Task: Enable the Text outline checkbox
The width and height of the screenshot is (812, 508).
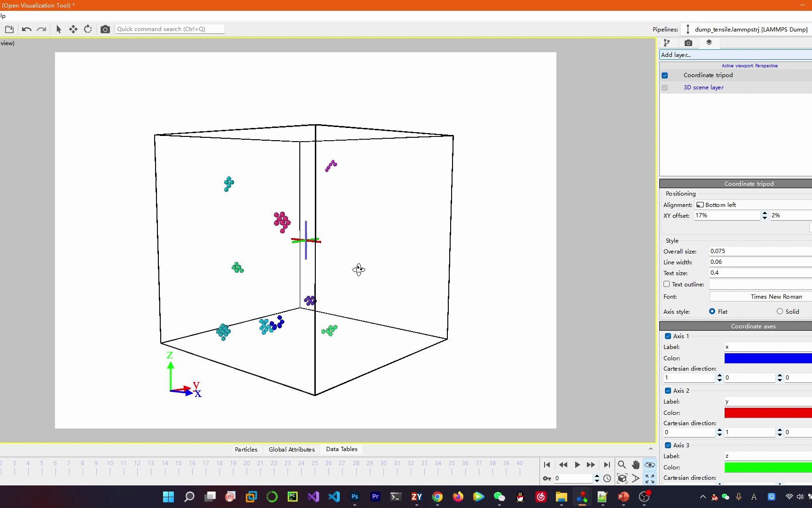Action: 666,284
